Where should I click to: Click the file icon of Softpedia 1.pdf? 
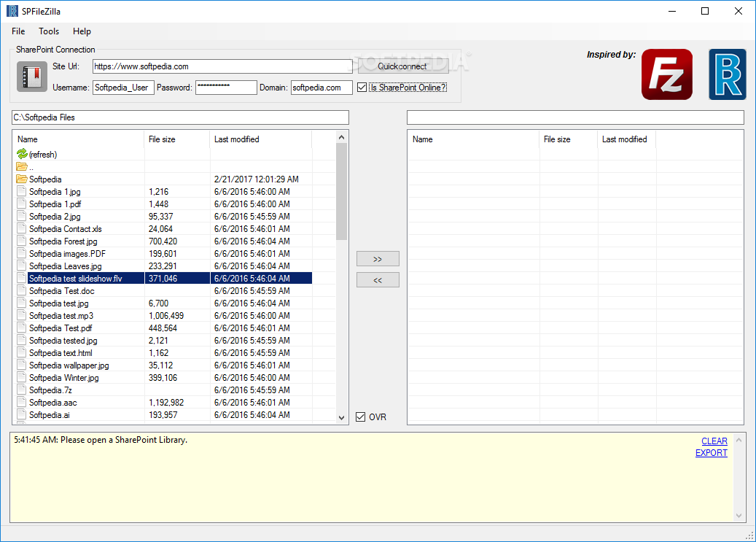coord(21,204)
